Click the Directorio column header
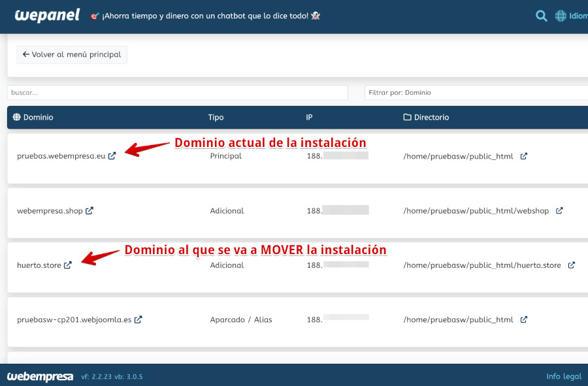Screen dimensions: 588x386 tap(431, 118)
